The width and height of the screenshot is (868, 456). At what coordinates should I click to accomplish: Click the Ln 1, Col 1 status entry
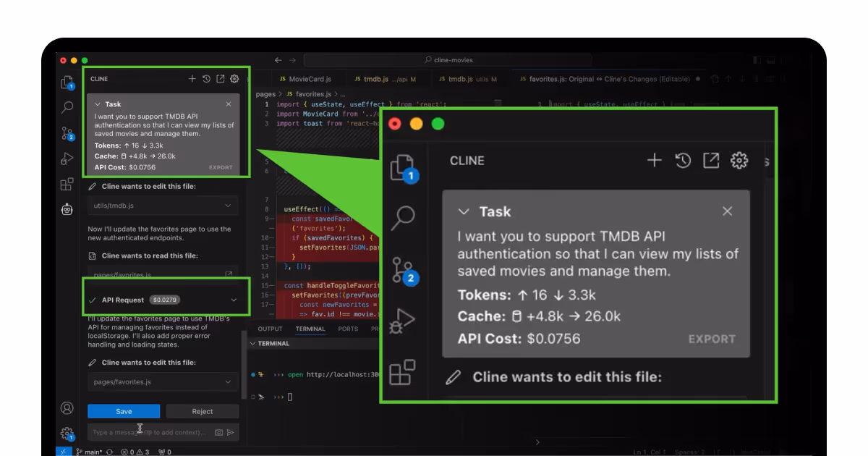tap(650, 452)
